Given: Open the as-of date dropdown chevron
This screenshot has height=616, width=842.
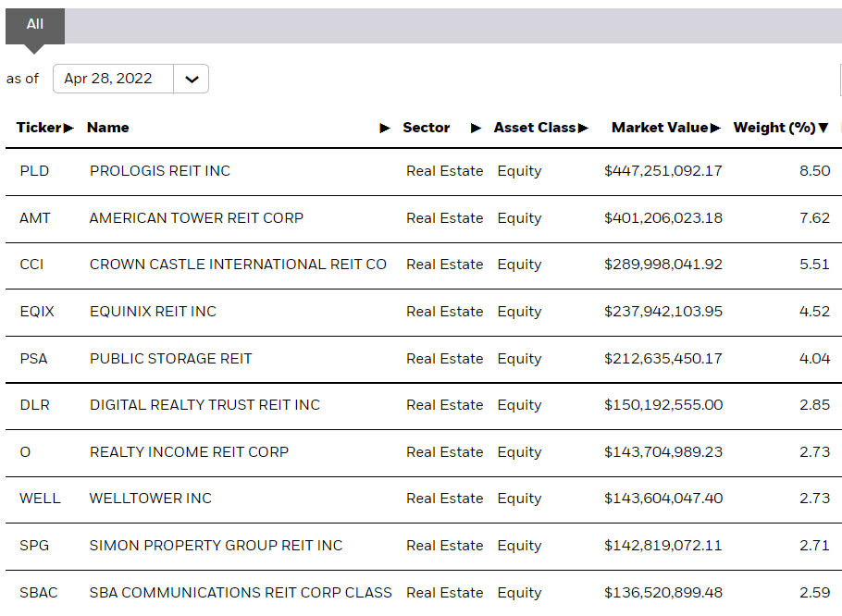Looking at the screenshot, I should pos(192,79).
